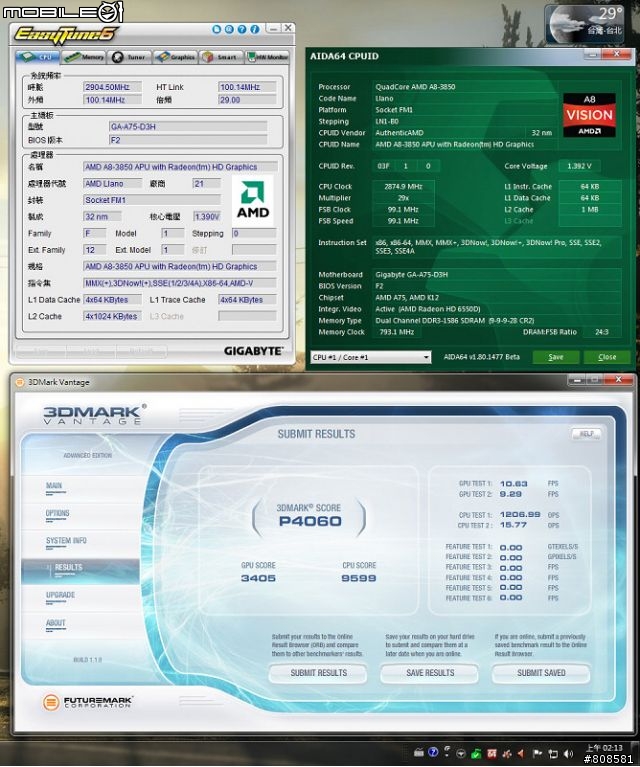Click the green checkmark tray icon
This screenshot has width=640, height=767.
477,754
